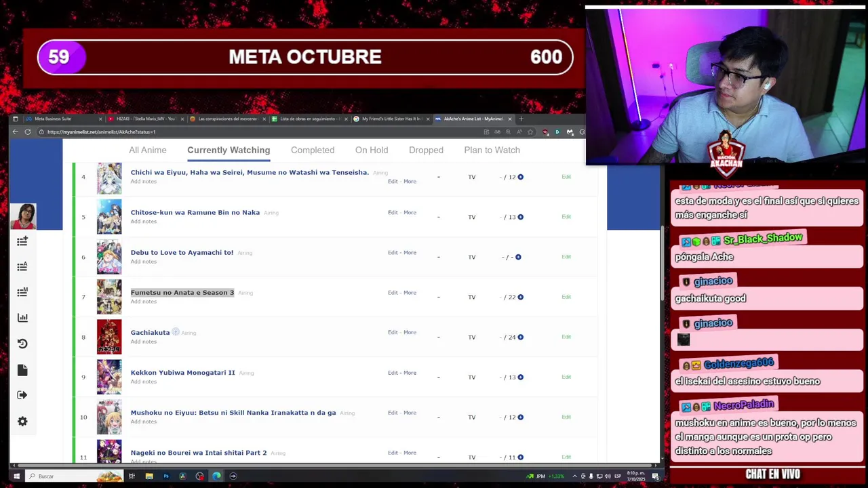Open the profile avatar in MAL sidebar

tap(23, 217)
